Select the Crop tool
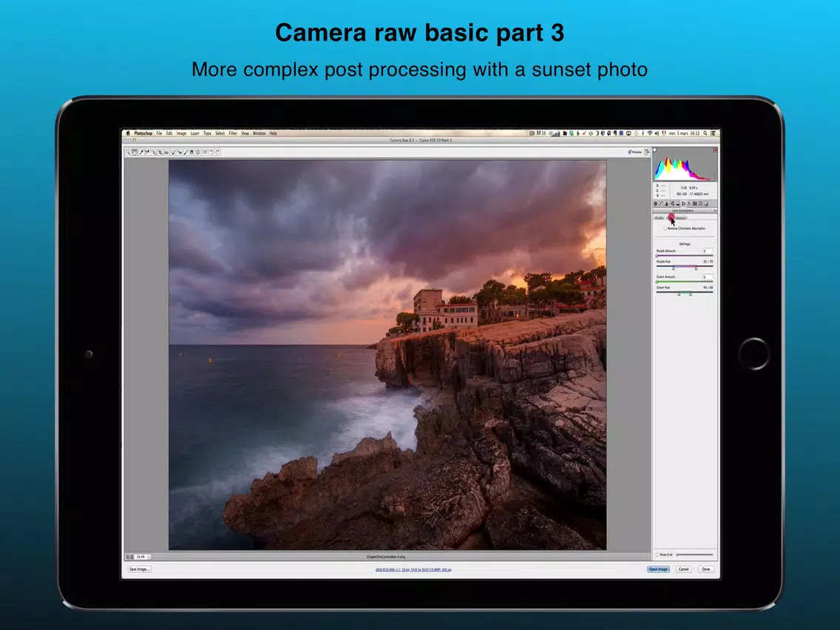This screenshot has width=840, height=630. [x=160, y=152]
